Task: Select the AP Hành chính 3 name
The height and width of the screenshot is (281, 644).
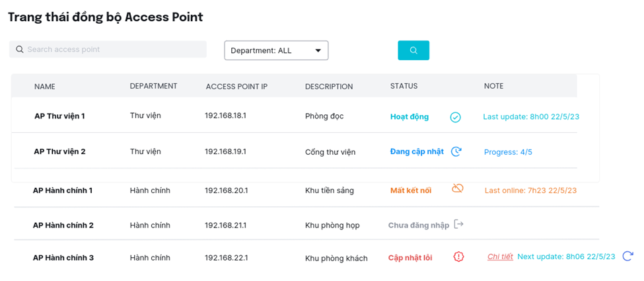Action: pos(63,258)
